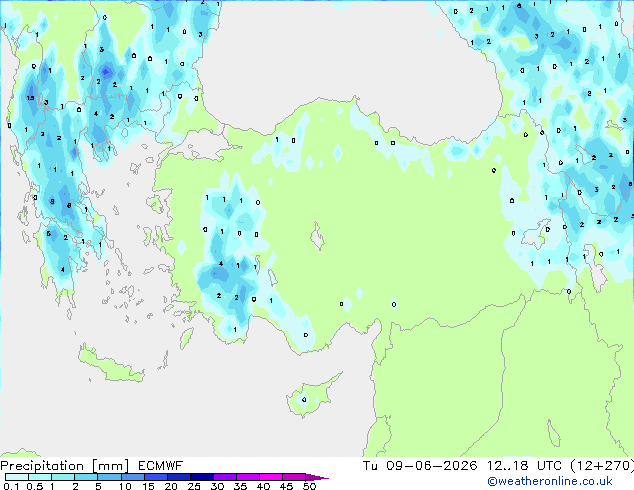Screen dimensions: 634x490
Task: Click the 20–25 mm dark blue swatch
Action: (178, 477)
